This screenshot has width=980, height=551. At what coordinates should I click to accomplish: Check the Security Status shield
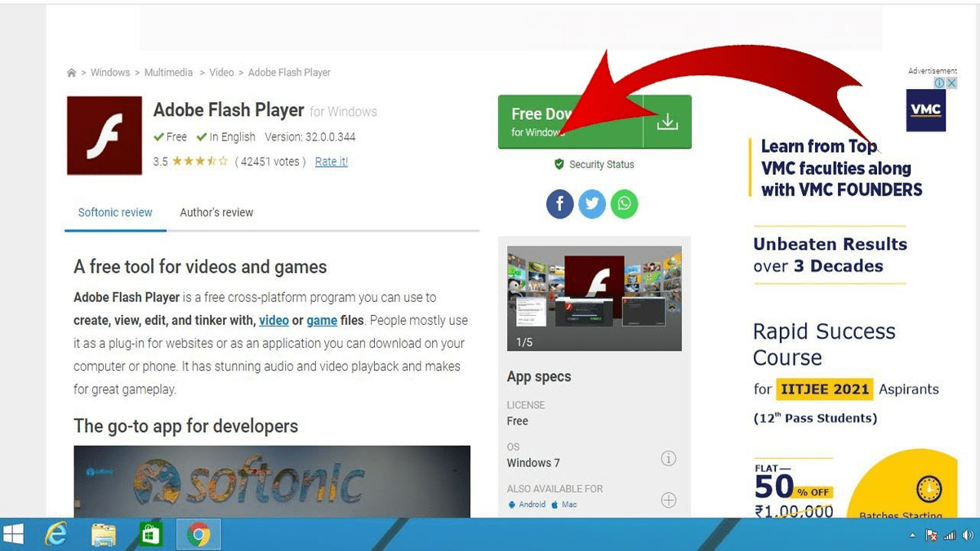(x=559, y=164)
